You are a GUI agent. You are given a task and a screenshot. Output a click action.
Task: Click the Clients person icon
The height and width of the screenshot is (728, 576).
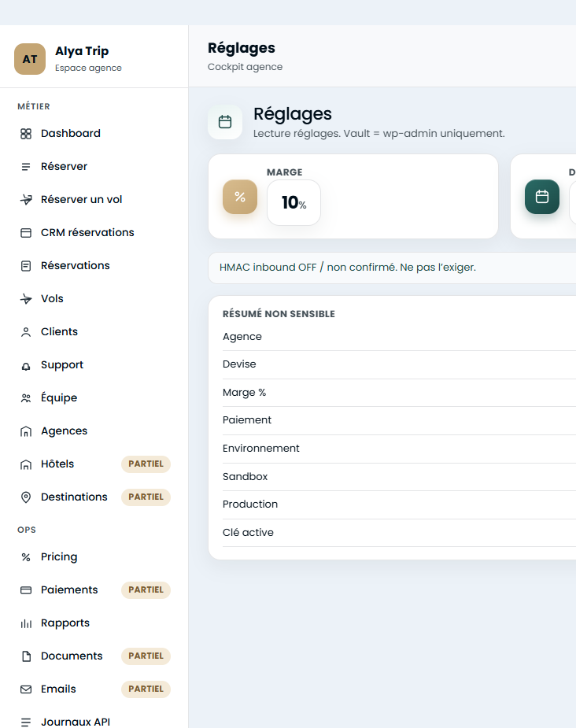tap(26, 332)
